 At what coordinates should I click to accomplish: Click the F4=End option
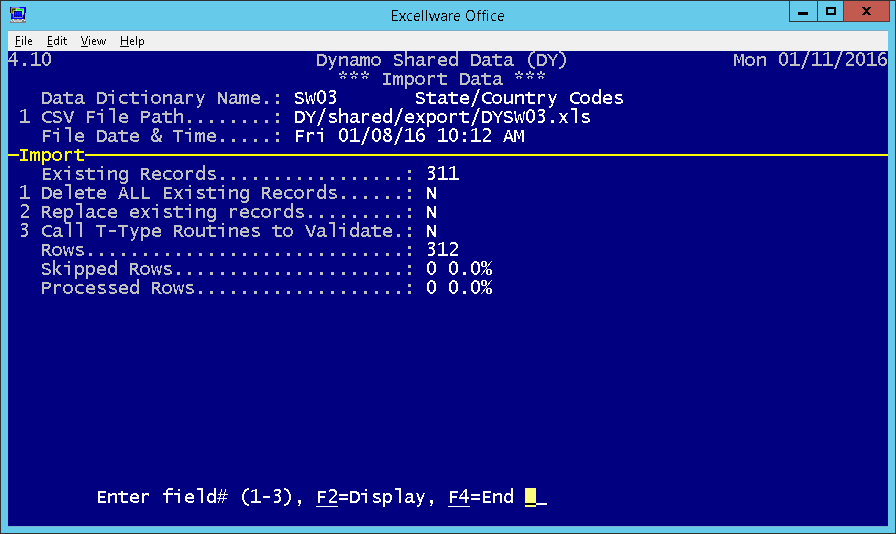tap(481, 497)
